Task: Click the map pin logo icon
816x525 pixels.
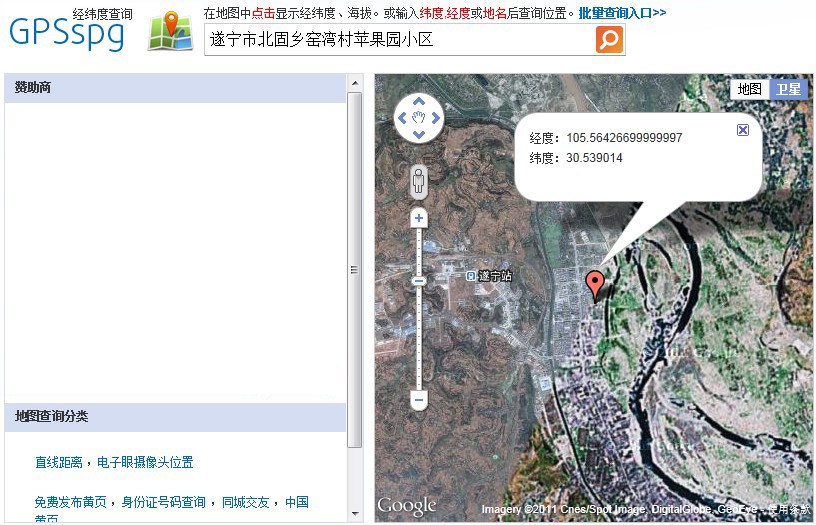Action: (170, 31)
